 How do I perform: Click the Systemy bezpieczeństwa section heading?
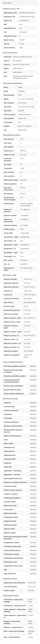13,362
